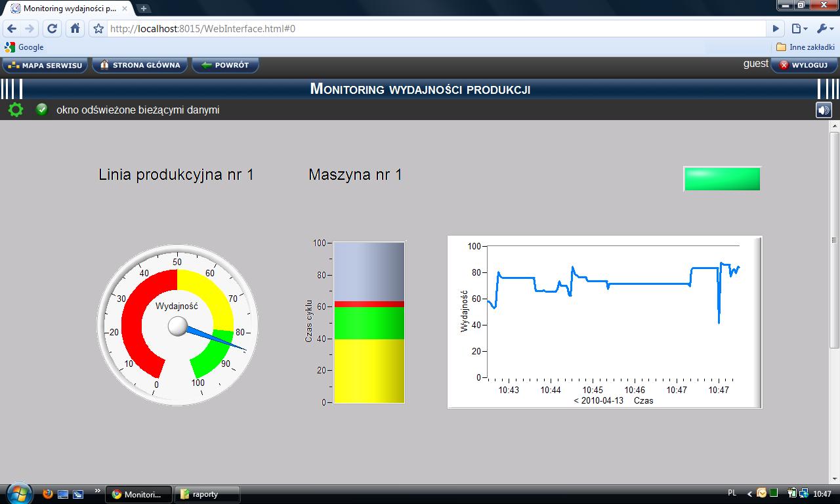This screenshot has height=504, width=840.
Task: Close the Monitoring wydajności tab
Action: (x=124, y=9)
